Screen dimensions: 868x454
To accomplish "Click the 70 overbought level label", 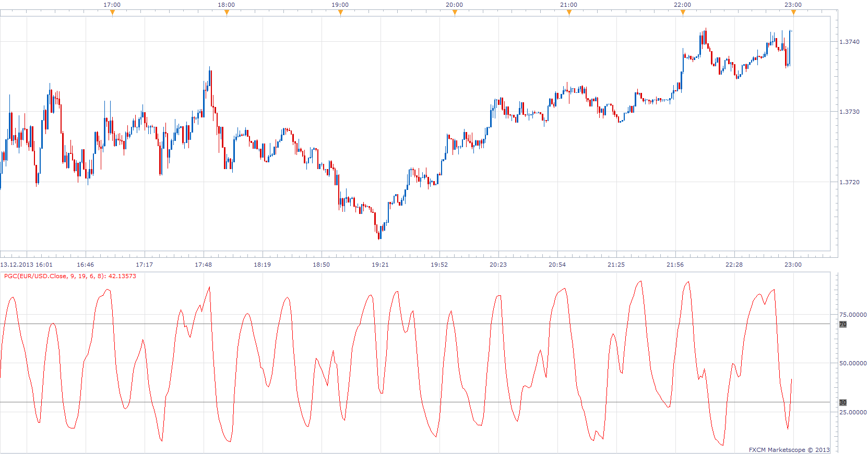I will pos(843,324).
